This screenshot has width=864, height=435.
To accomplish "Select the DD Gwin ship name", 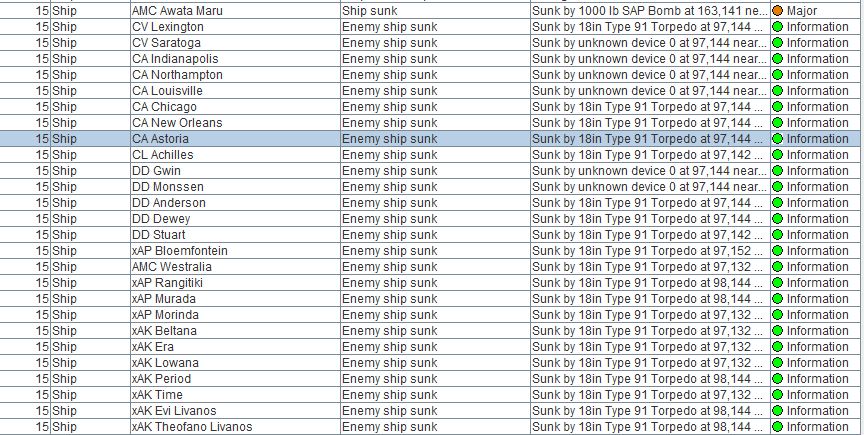I will pos(156,170).
